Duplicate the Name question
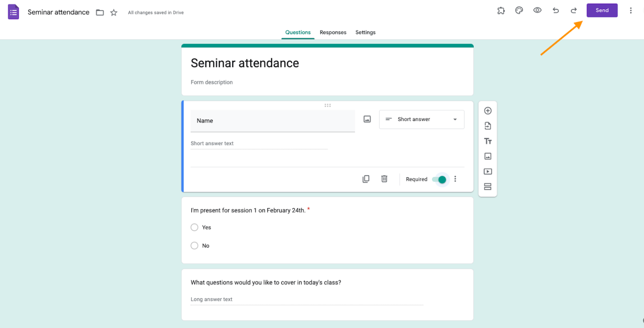This screenshot has width=644, height=328. pos(366,179)
